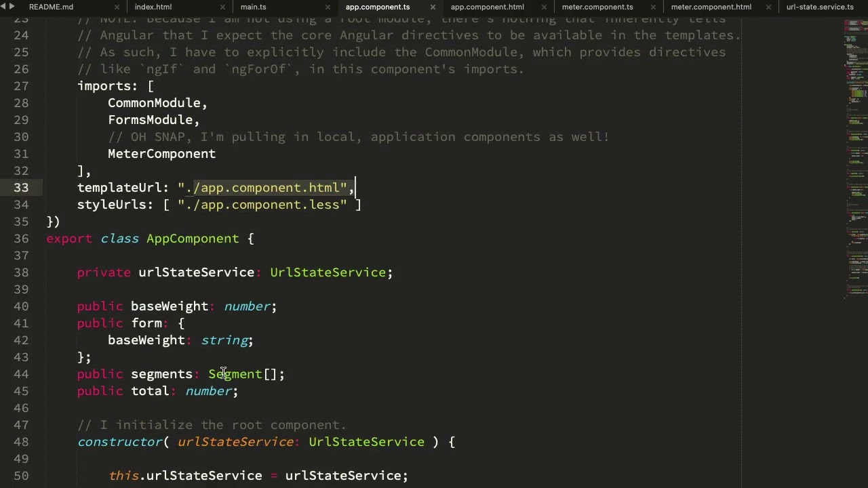
Task: Click the export keyword on line 36
Action: (x=69, y=239)
